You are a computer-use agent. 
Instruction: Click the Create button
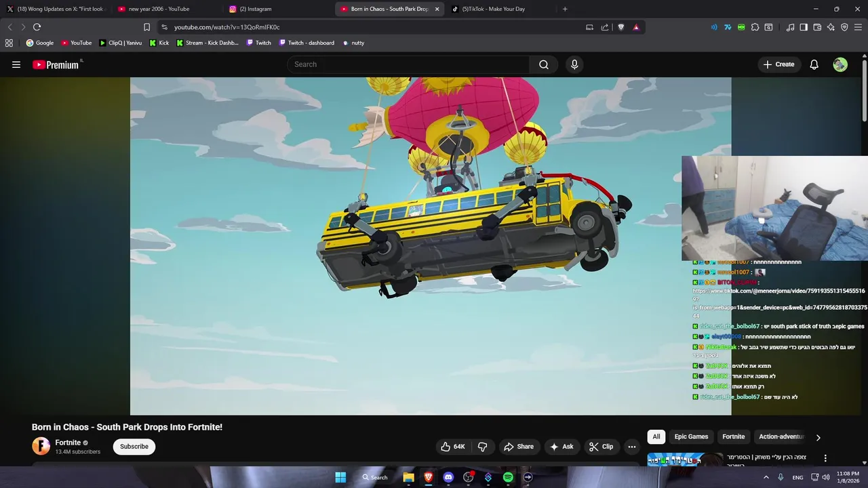(778, 64)
